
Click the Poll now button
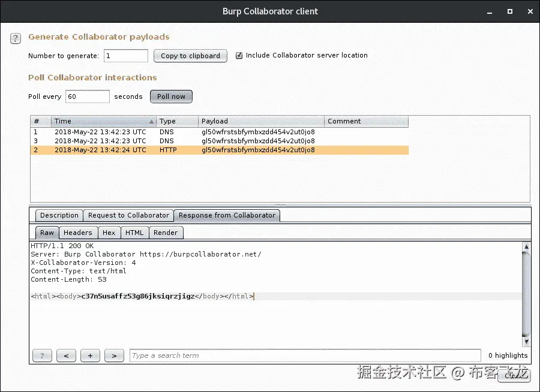pos(171,97)
